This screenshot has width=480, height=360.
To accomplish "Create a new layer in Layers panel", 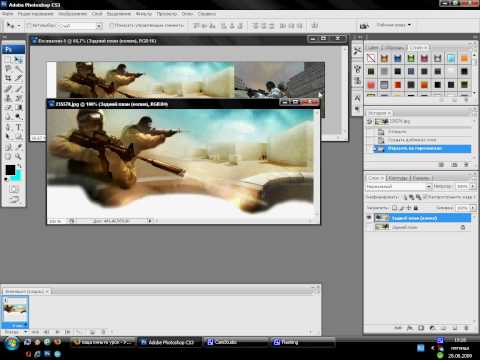I will [455, 328].
